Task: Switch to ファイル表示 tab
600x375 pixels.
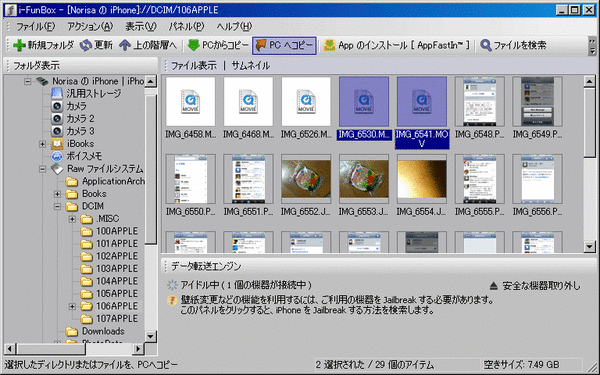Action: (194, 66)
